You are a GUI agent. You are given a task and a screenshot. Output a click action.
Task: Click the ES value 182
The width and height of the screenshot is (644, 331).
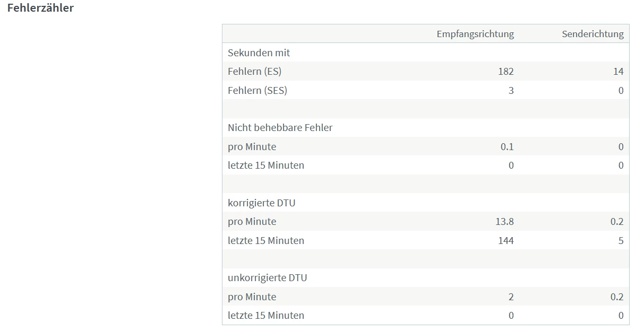point(506,72)
